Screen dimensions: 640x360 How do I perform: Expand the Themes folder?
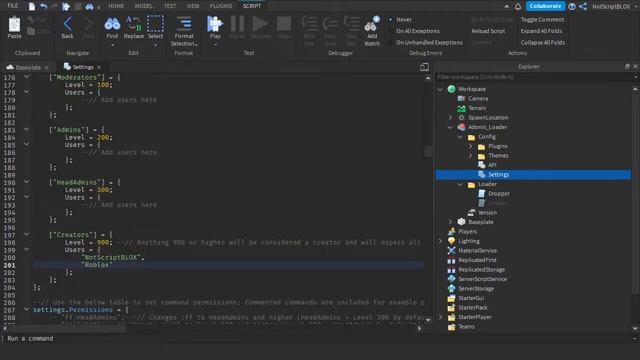(x=470, y=156)
